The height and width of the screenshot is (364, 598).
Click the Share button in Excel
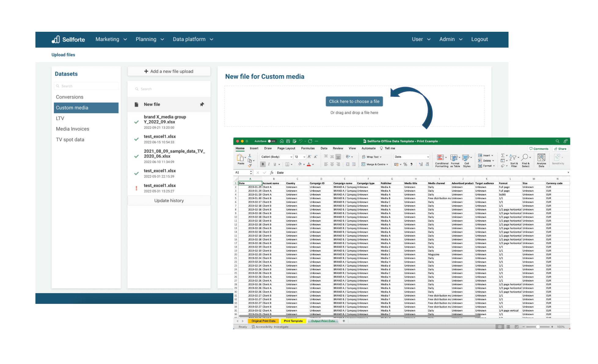(x=560, y=149)
